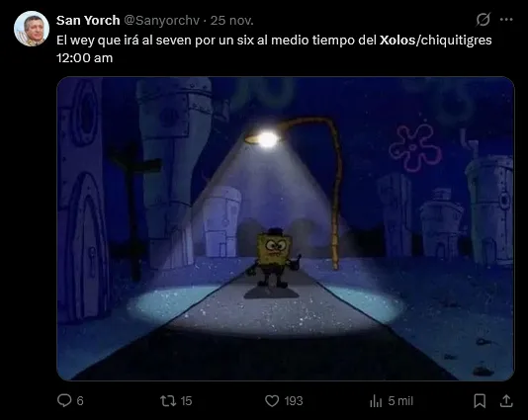Open the SpongeBob streetlight image
This screenshot has width=528, height=420.
click(286, 229)
